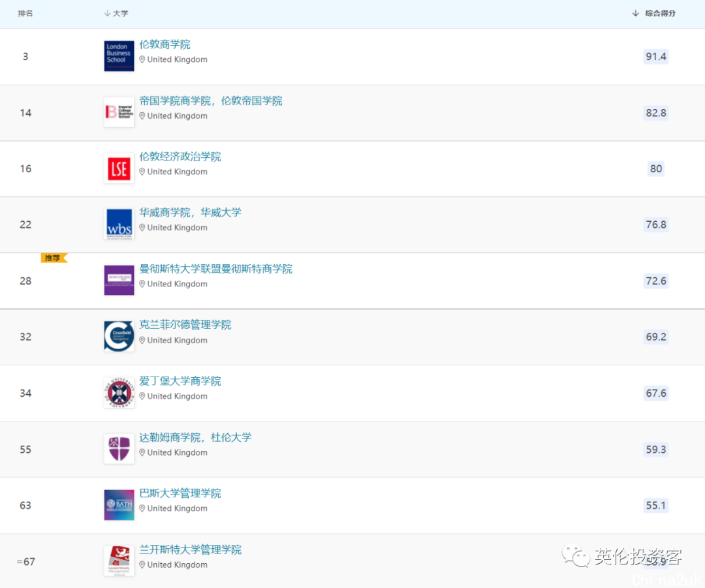Click rank number 22
Viewport: 705px width, 588px height.
pyautogui.click(x=25, y=224)
